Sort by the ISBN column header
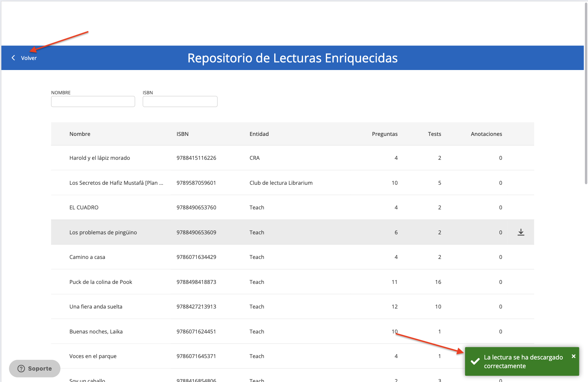Image resolution: width=588 pixels, height=382 pixels. (182, 134)
